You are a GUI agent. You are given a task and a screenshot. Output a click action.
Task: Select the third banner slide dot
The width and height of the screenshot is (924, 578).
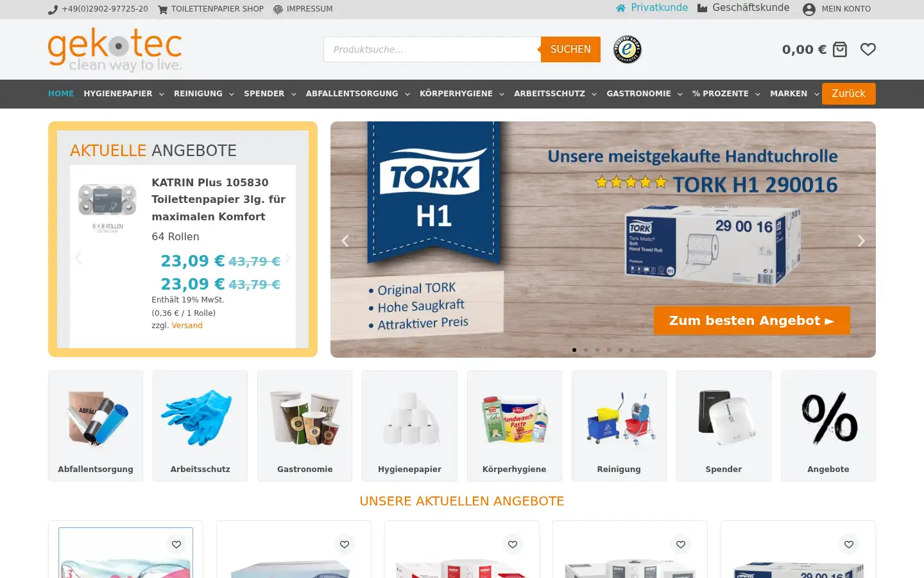click(597, 350)
